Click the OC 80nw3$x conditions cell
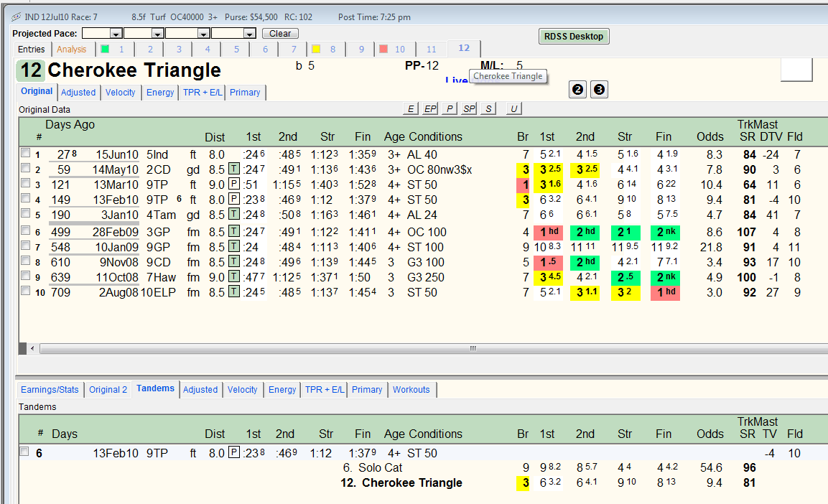Screen dimensions: 828x504 click(439, 169)
